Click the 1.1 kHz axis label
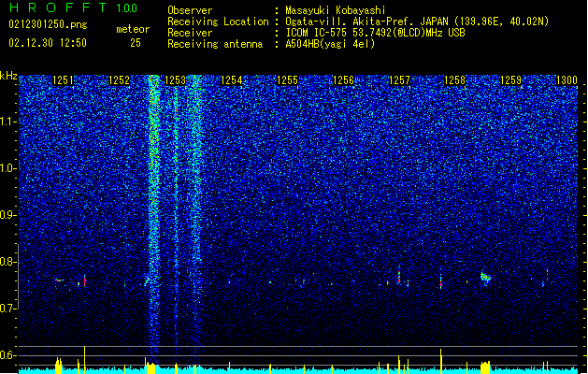Screen dimensions: 588x374 click(8, 122)
